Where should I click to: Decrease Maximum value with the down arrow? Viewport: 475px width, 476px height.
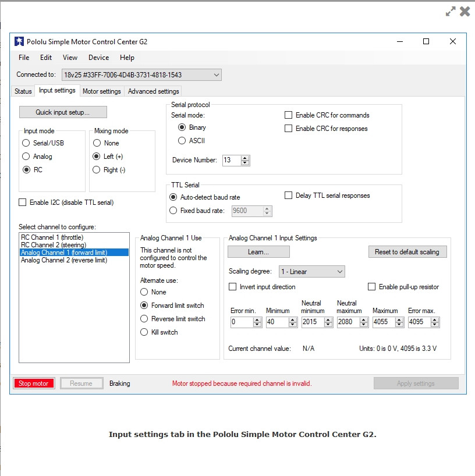click(399, 324)
